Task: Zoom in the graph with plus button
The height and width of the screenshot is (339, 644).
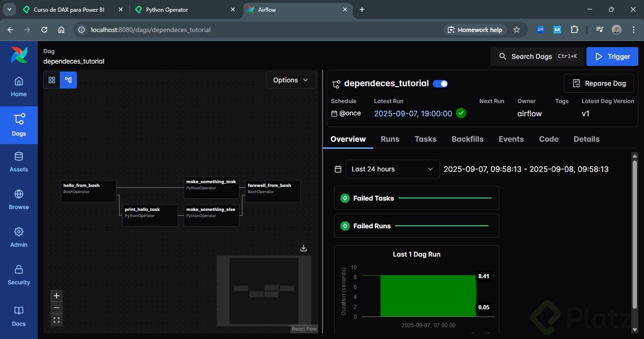Action: [57, 296]
